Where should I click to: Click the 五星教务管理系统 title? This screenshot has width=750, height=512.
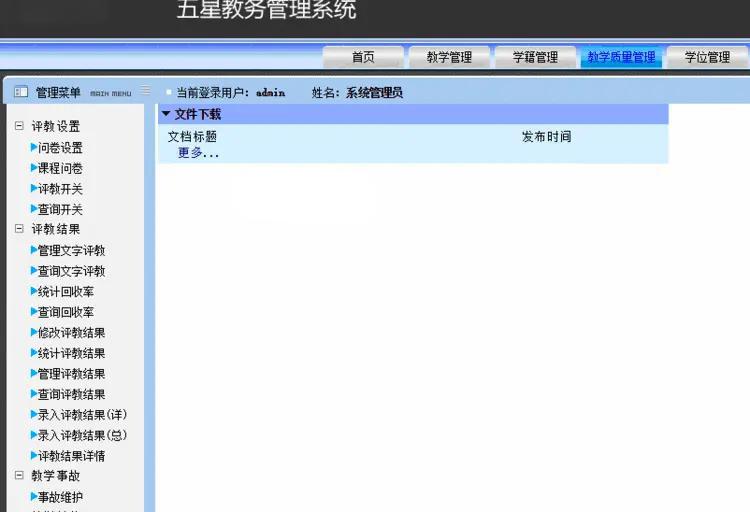click(x=266, y=10)
